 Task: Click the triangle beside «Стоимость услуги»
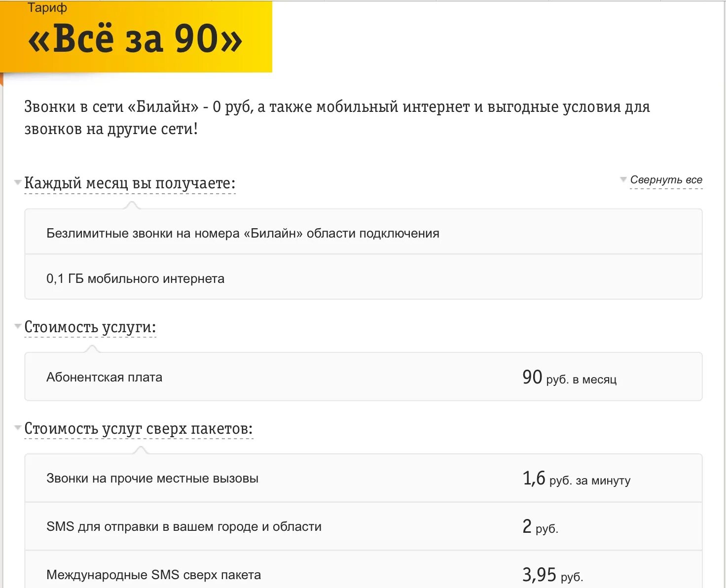click(x=18, y=326)
